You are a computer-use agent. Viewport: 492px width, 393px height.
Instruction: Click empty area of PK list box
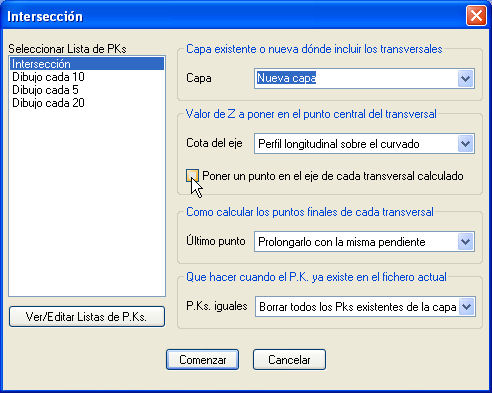pyautogui.click(x=87, y=200)
